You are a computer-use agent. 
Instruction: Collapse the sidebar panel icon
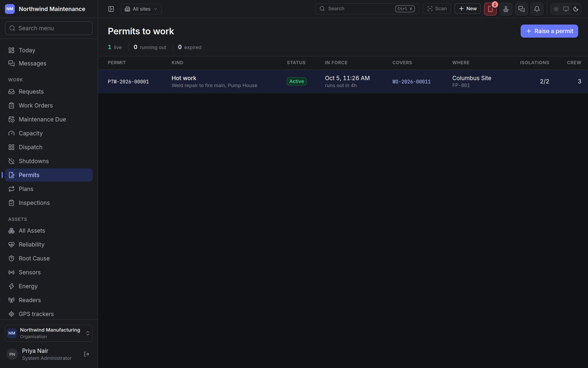[111, 9]
